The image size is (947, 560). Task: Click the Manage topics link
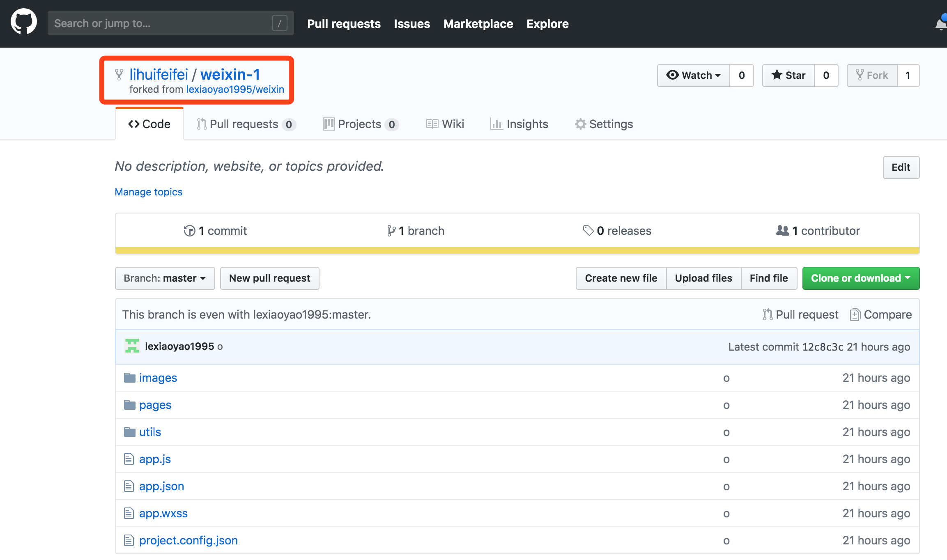pos(149,192)
